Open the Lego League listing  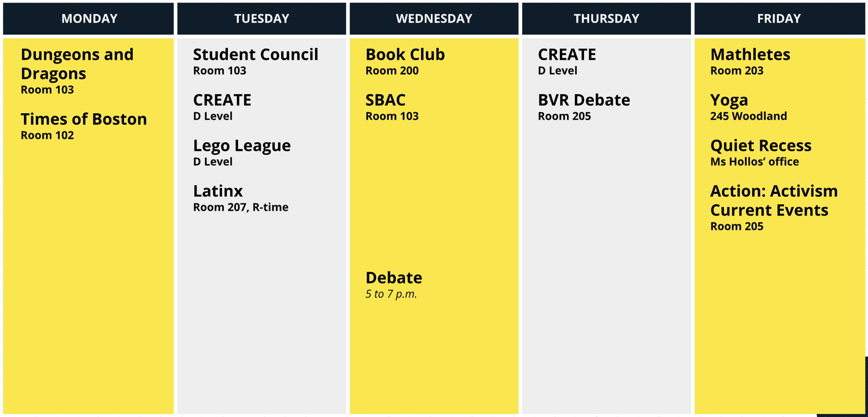(242, 146)
